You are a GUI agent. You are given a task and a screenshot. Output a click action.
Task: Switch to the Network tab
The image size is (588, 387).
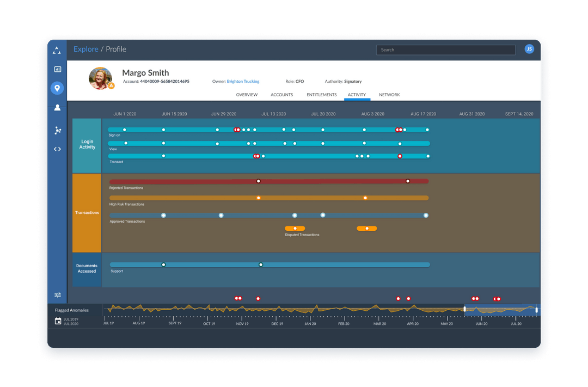point(389,94)
